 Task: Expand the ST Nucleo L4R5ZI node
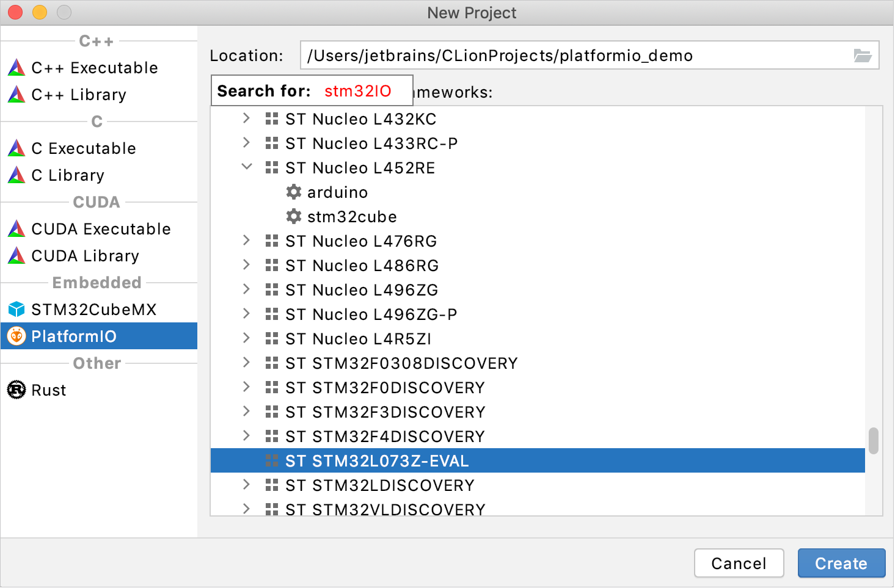click(x=246, y=338)
